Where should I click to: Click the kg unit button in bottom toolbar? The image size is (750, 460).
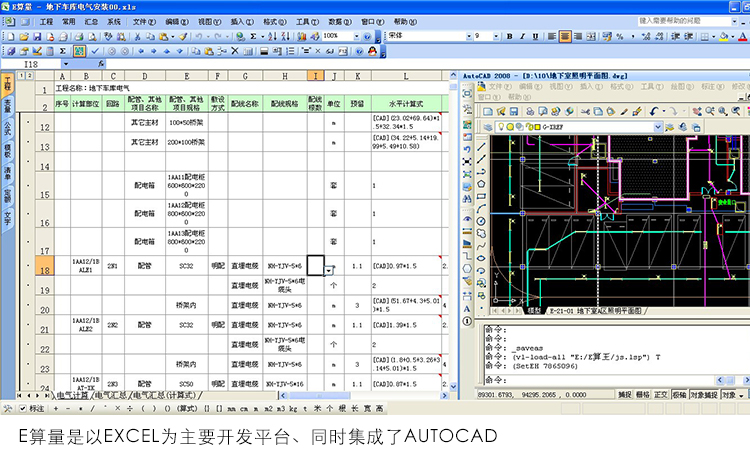(x=293, y=409)
